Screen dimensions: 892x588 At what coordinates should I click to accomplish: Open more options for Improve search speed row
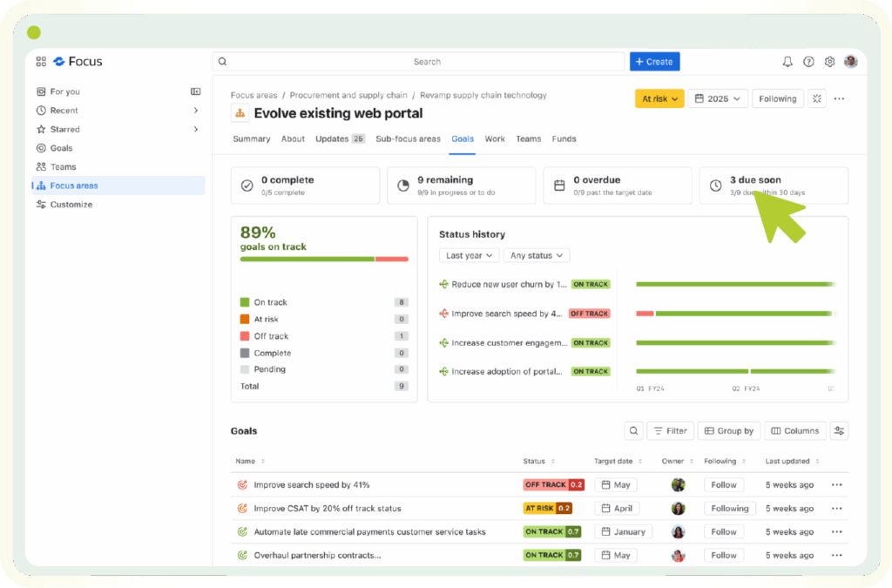pyautogui.click(x=837, y=485)
